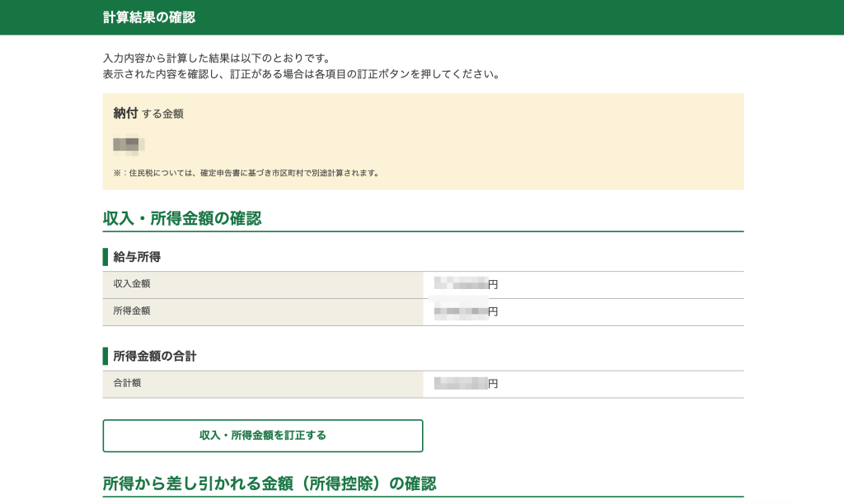The image size is (844, 504).
Task: Click the 給与所得 subheading
Action: 137,257
